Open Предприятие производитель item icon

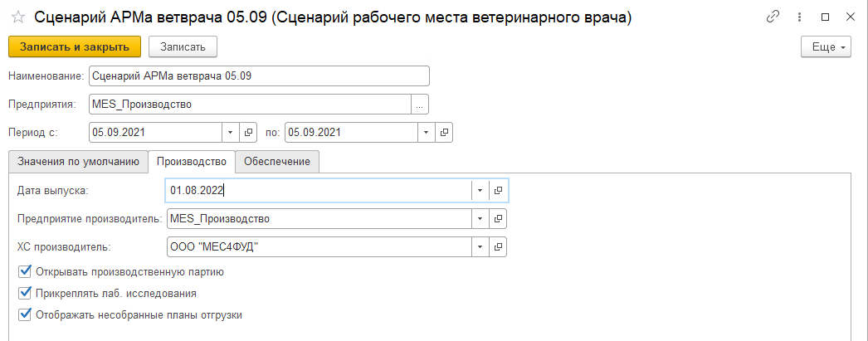pos(498,218)
